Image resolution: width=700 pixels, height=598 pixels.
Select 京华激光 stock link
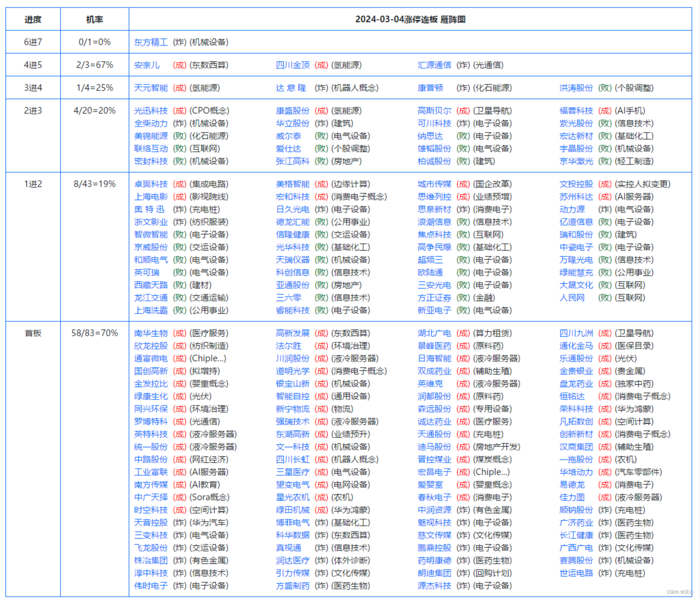click(x=576, y=161)
